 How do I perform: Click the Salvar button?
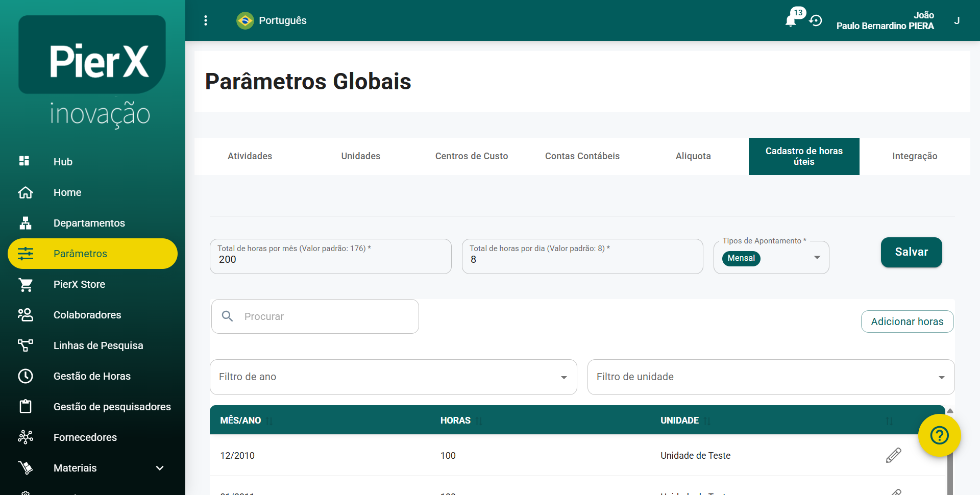coord(911,252)
